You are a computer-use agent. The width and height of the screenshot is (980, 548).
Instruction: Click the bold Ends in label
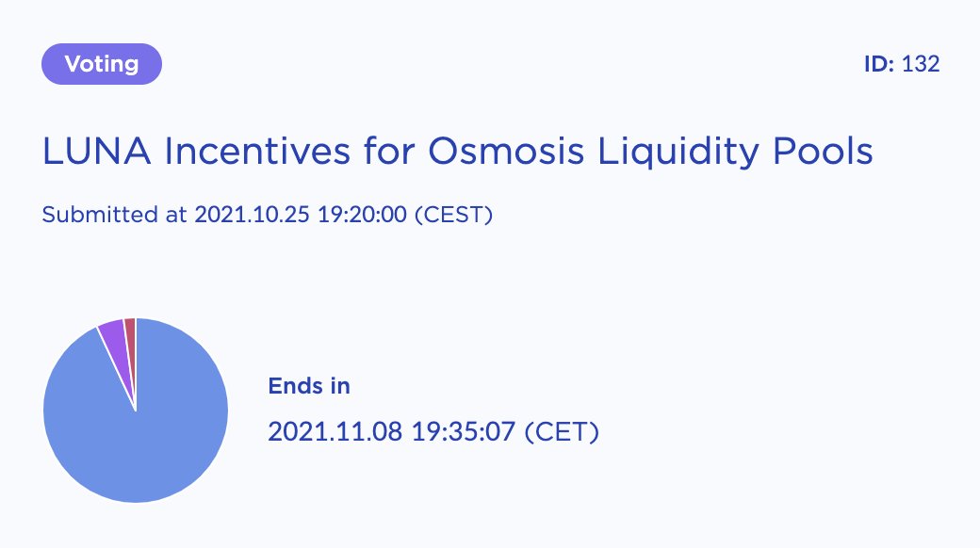(x=309, y=386)
